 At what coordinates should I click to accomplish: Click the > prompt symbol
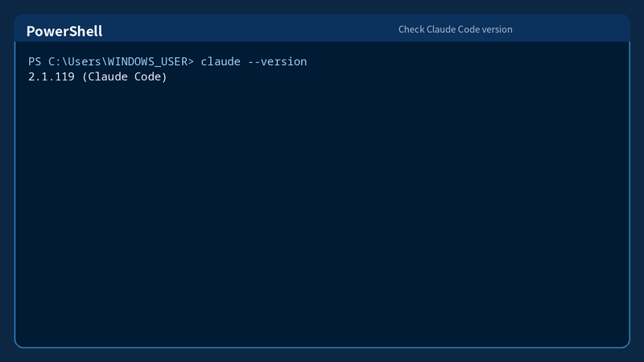191,62
